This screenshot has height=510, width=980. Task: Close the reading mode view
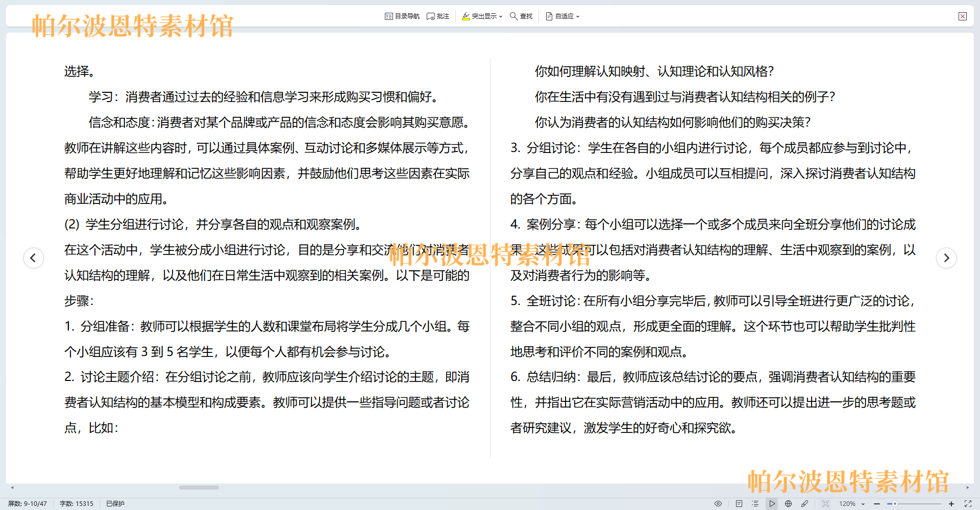963,16
